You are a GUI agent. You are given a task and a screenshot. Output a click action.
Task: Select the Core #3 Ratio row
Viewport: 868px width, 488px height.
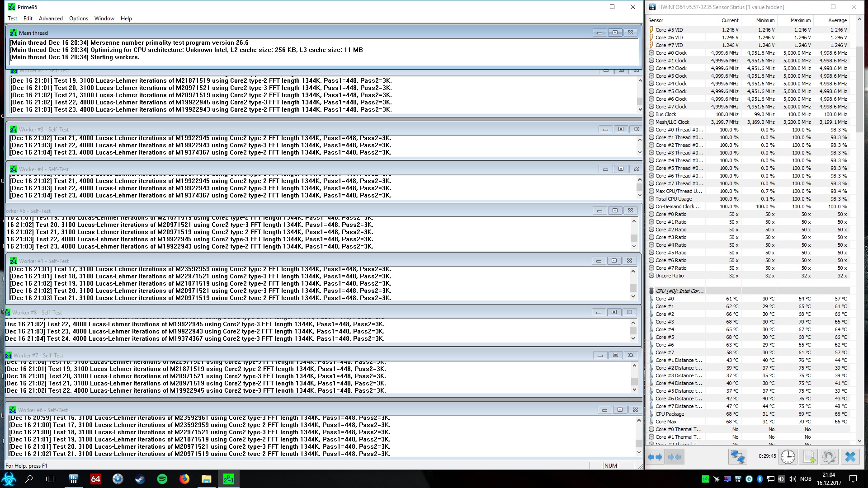748,237
